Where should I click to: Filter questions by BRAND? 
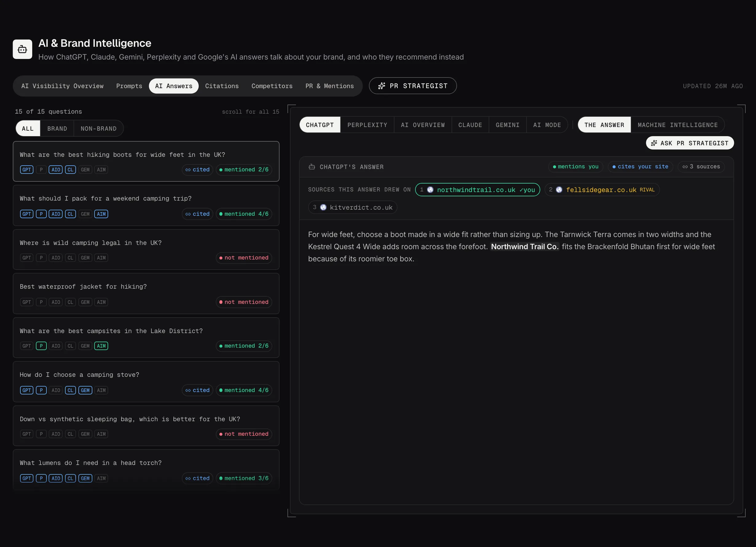pyautogui.click(x=57, y=129)
